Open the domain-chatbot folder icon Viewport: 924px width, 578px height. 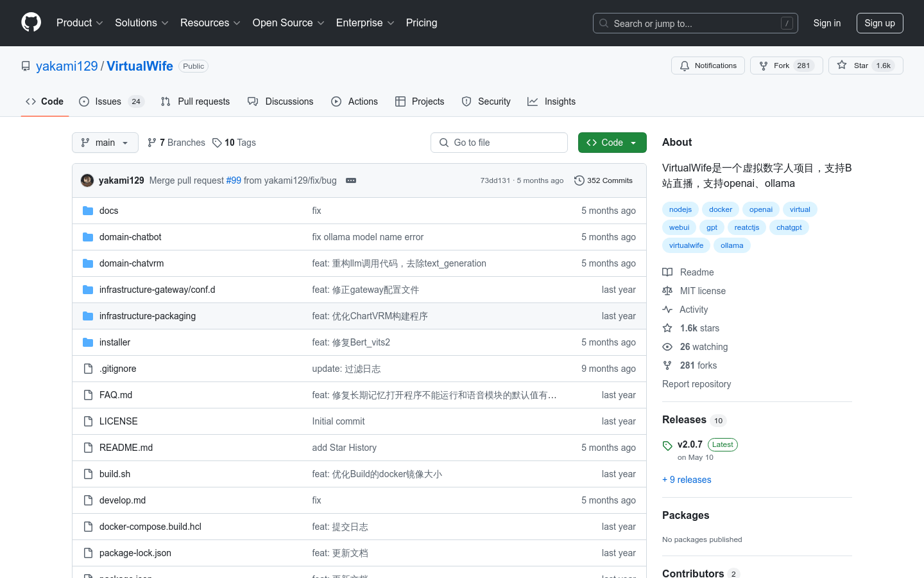pos(88,237)
